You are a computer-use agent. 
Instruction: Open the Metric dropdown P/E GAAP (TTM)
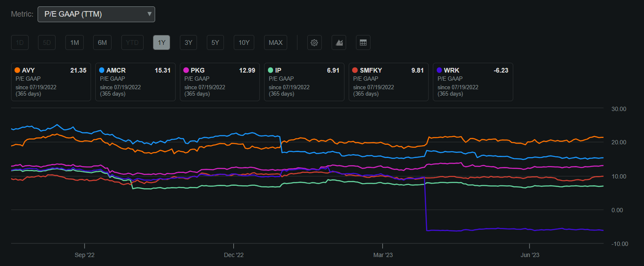[x=96, y=14]
